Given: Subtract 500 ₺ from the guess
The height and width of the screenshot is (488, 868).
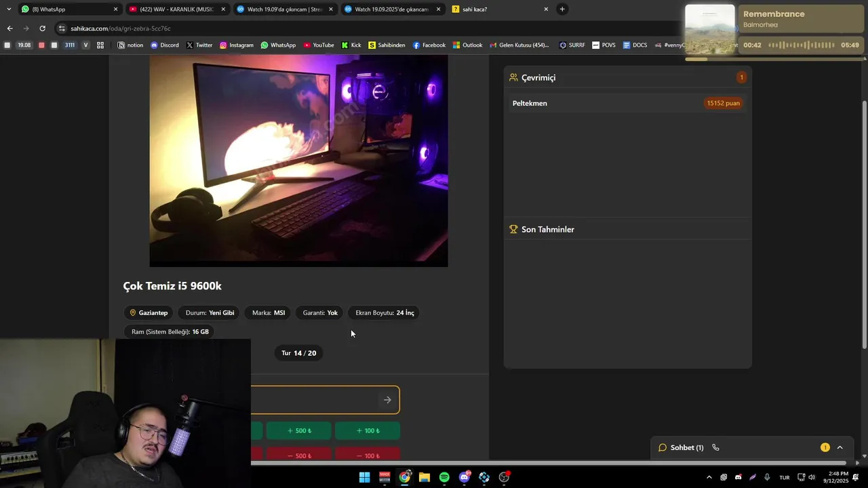Looking at the screenshot, I should point(299,455).
